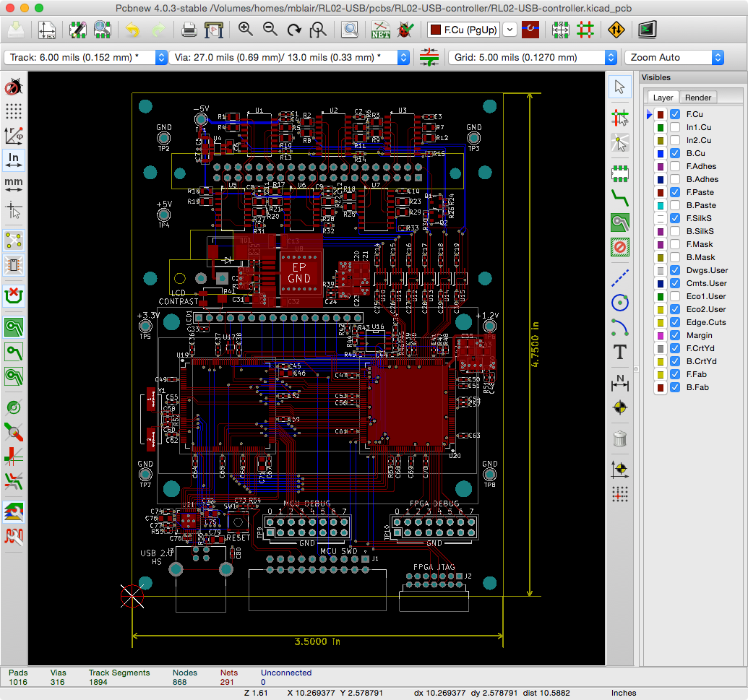
Task: Select the add dimension tool
Action: [x=619, y=383]
